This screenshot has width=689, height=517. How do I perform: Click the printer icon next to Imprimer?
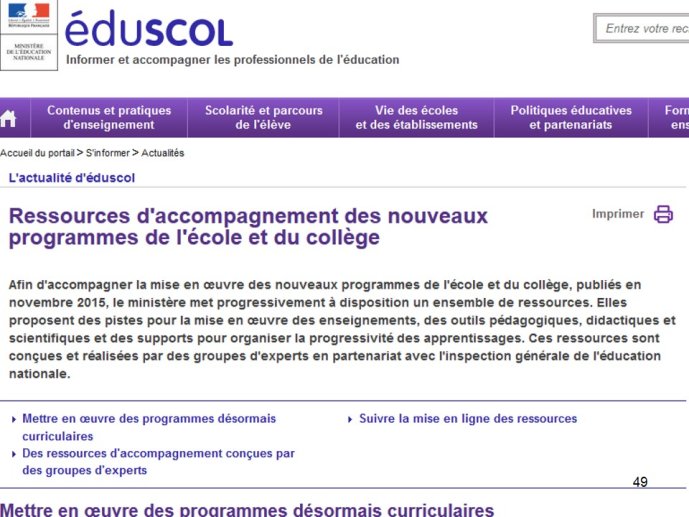tap(663, 214)
